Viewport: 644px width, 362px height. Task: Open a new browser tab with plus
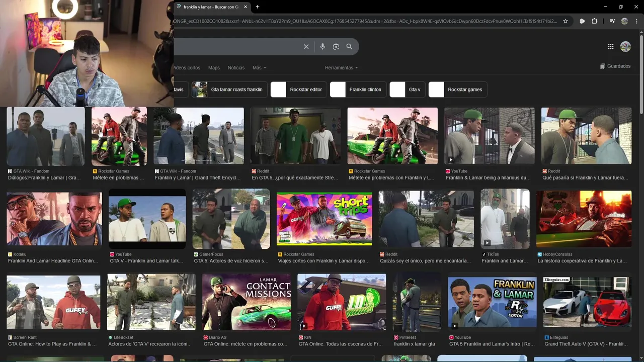pyautogui.click(x=258, y=7)
